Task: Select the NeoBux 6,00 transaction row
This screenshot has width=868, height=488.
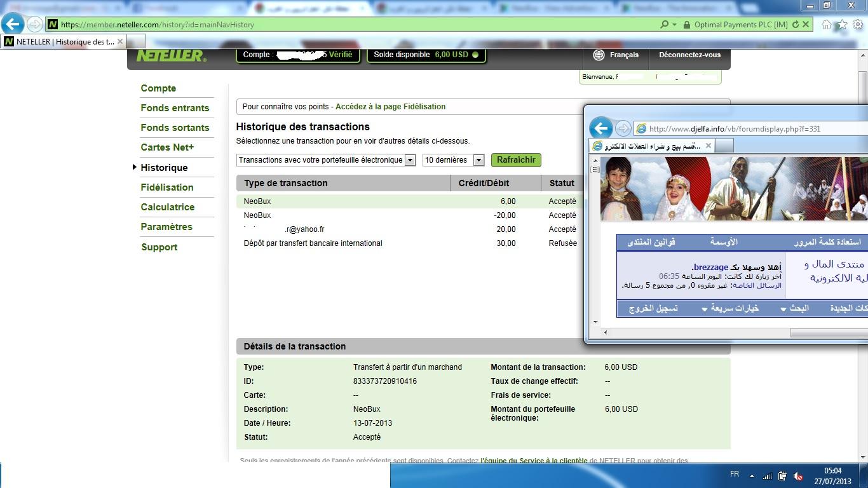Action: tap(409, 201)
